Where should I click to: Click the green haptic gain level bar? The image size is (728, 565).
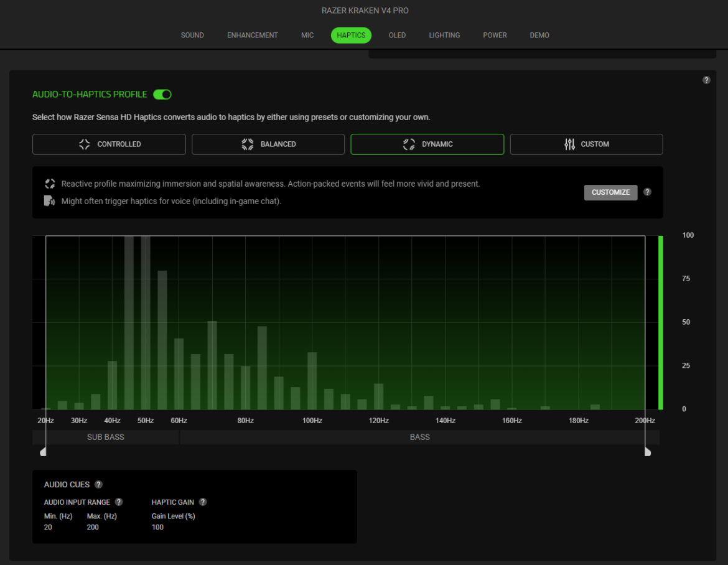[661, 322]
